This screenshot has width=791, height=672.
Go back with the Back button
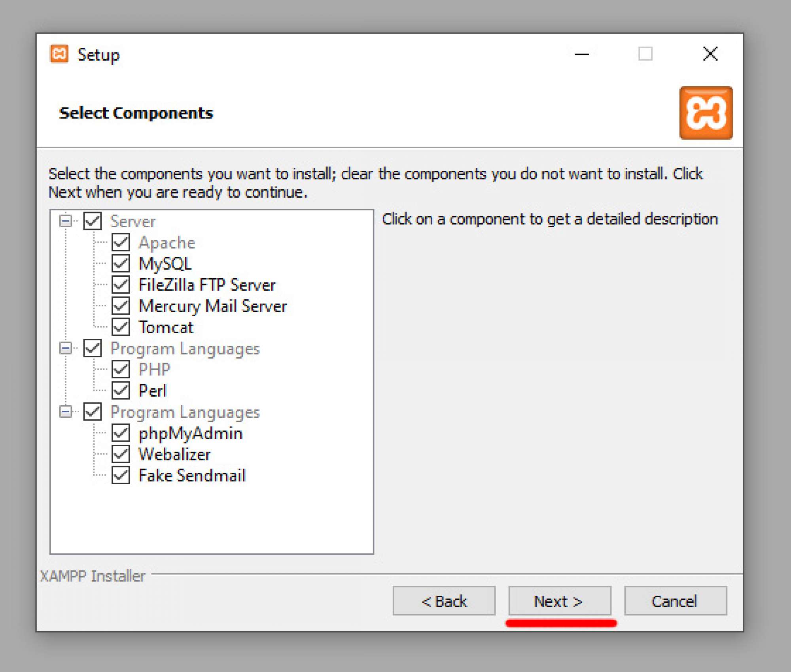(444, 601)
